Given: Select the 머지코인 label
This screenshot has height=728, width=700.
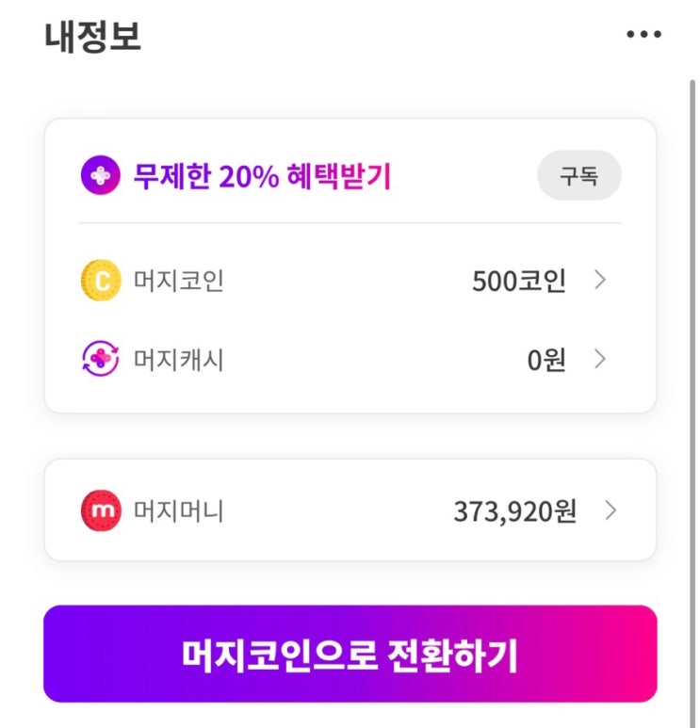Looking at the screenshot, I should 179,281.
